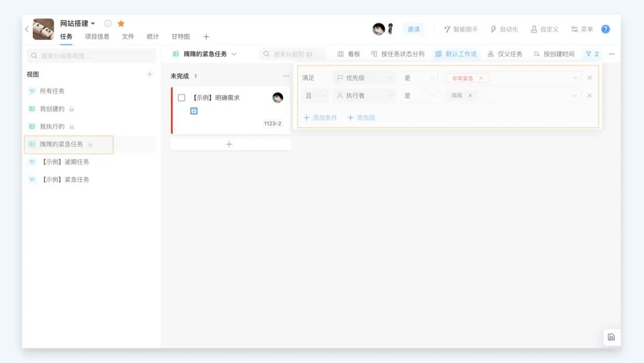
Task: Expand value dropdown arrow in 执行者 row
Action: click(575, 96)
